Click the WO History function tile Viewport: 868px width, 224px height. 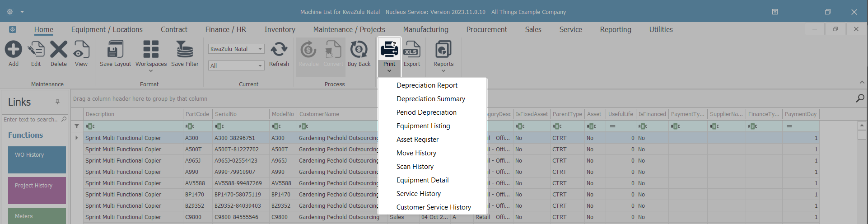click(37, 159)
